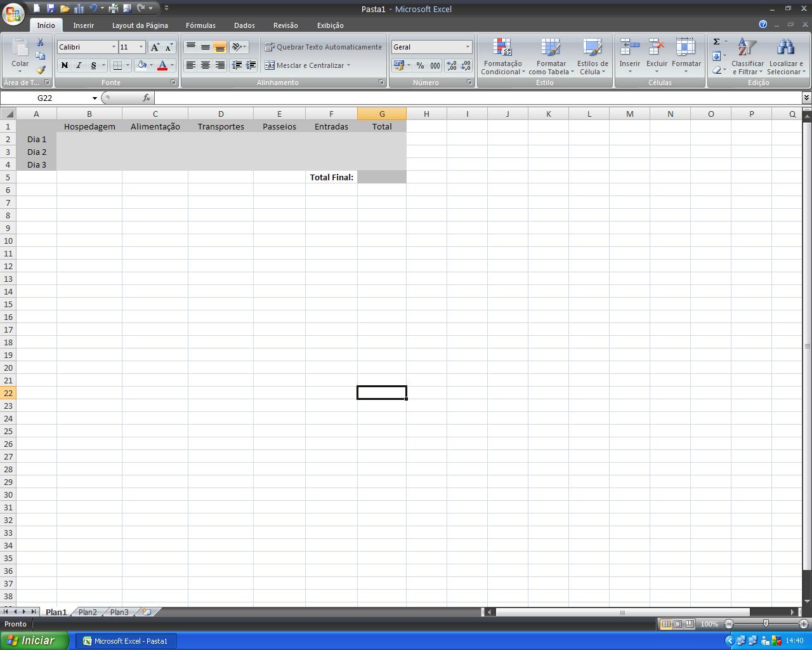
Task: Open Número dialog launcher
Action: coord(469,83)
